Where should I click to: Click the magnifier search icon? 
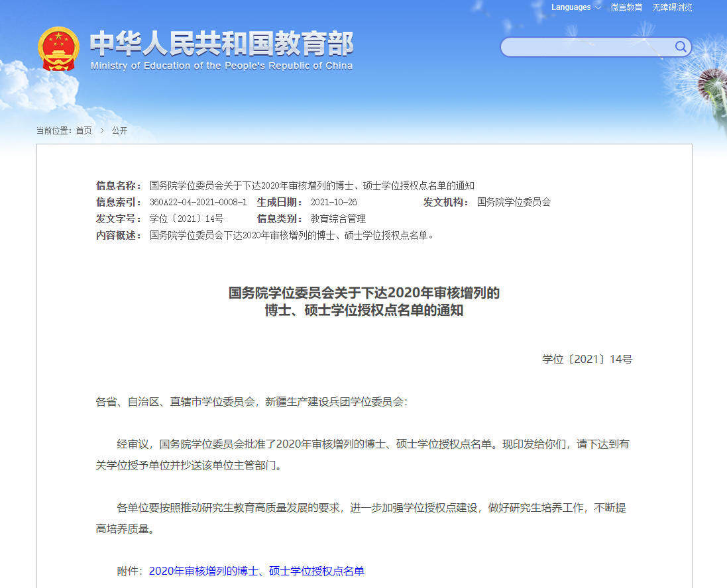[681, 46]
